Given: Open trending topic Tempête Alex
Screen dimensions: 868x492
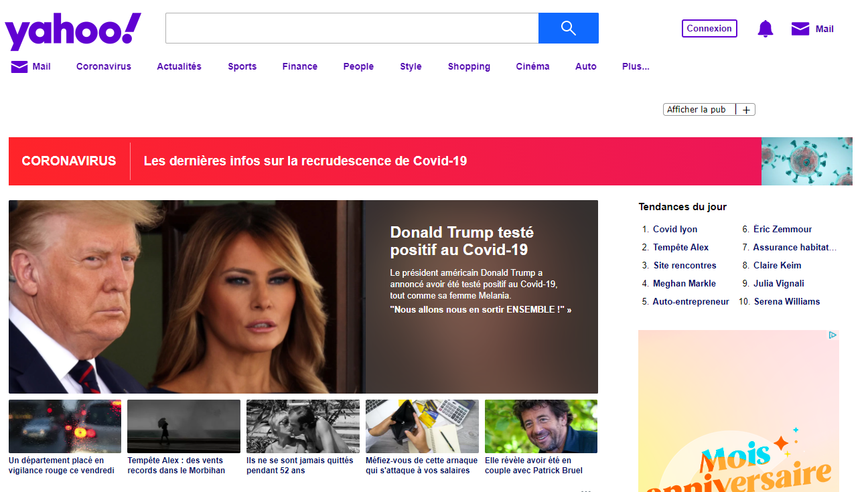Looking at the screenshot, I should point(680,248).
